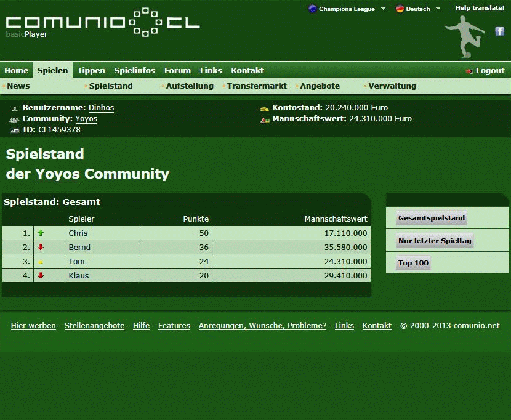Click the Help translate! link
511x420 pixels.
(x=480, y=8)
